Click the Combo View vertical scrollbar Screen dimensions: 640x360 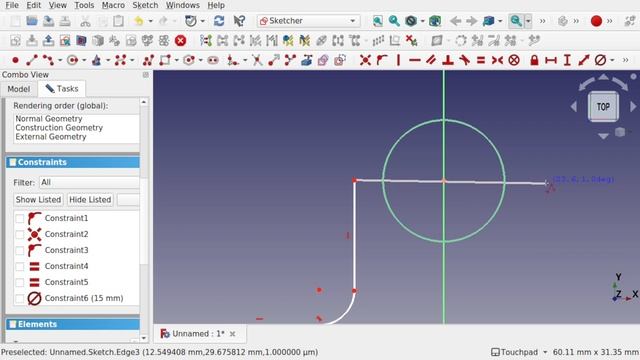click(x=144, y=220)
